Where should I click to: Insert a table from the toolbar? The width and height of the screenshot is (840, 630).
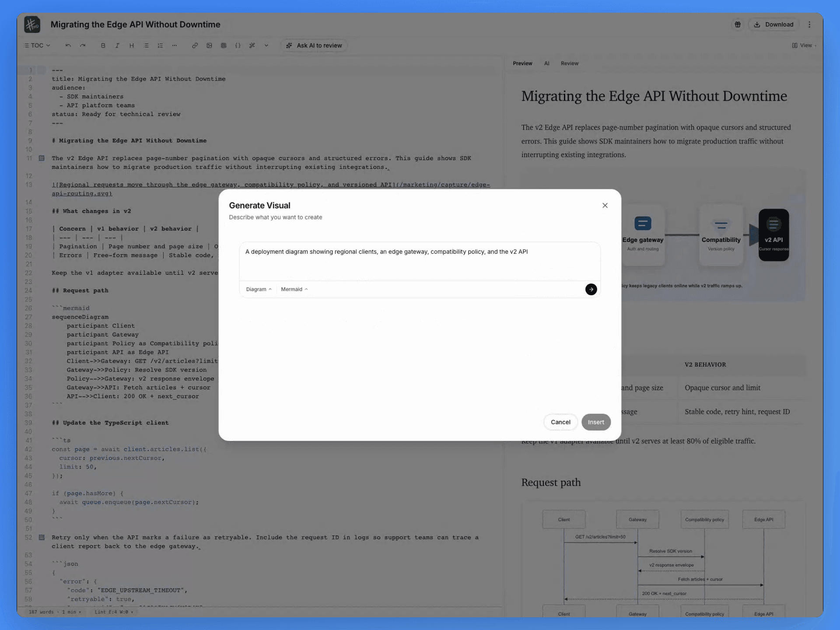(224, 45)
